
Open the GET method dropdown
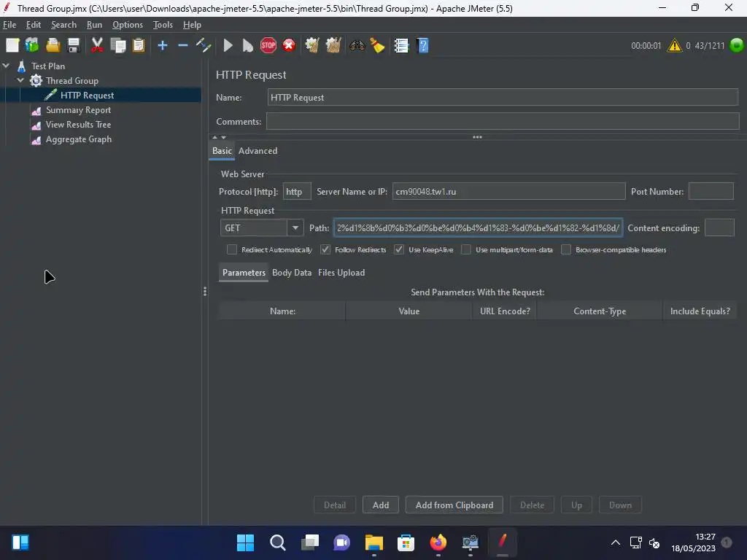(295, 228)
